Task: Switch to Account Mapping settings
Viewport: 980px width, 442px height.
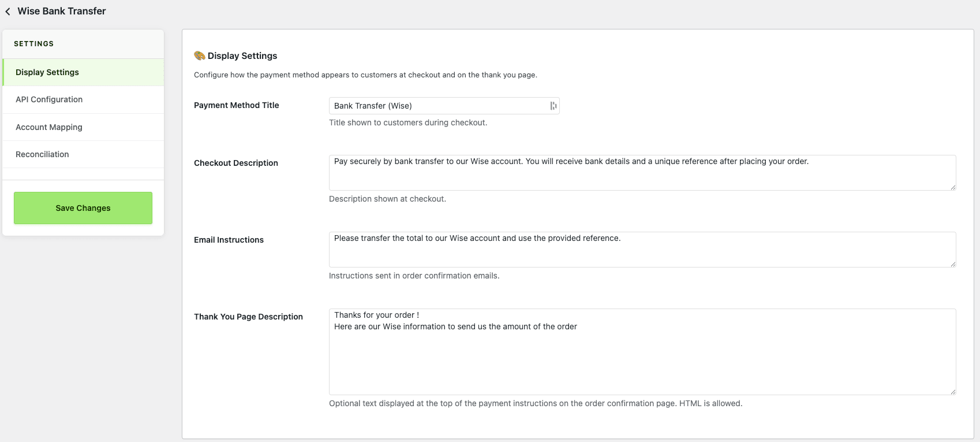Action: 49,127
